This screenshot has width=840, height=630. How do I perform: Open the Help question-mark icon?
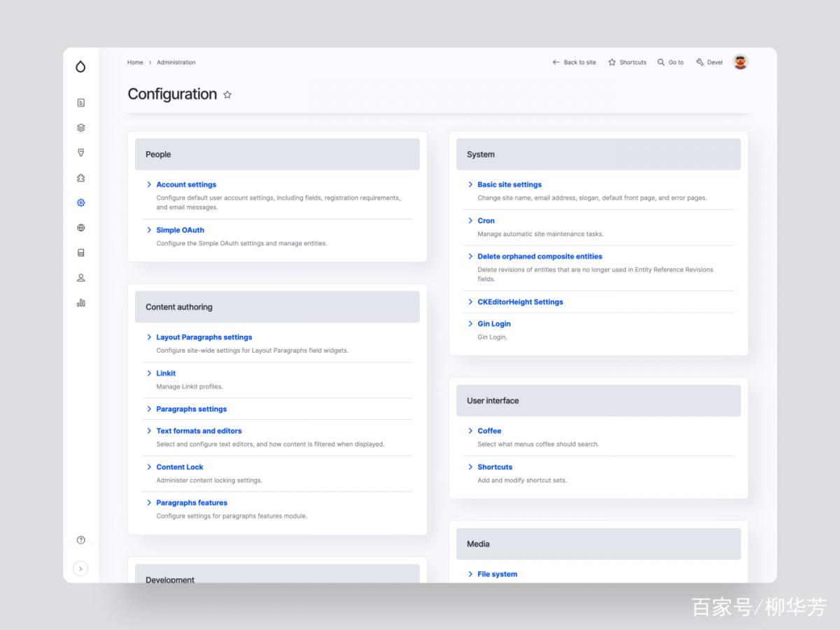click(x=80, y=540)
